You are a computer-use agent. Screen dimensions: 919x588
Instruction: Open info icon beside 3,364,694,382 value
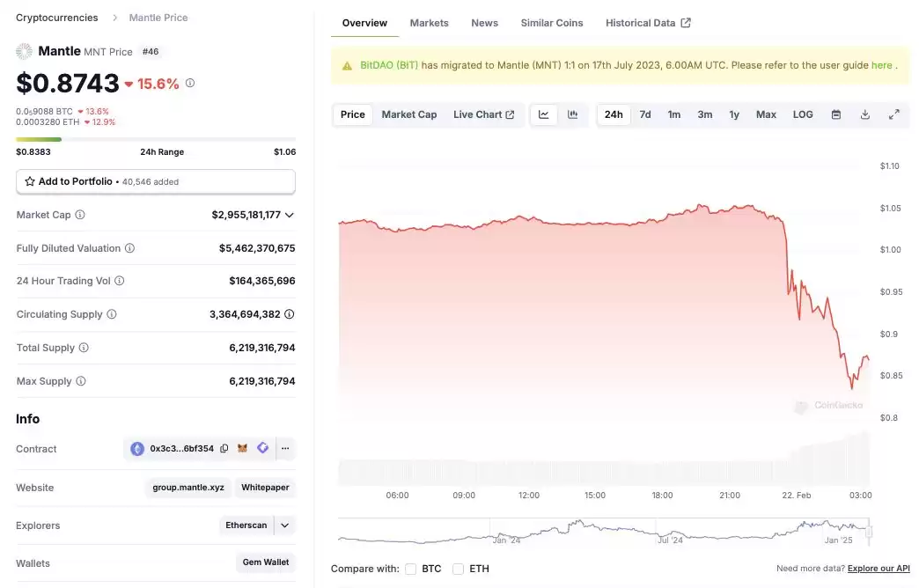[290, 314]
